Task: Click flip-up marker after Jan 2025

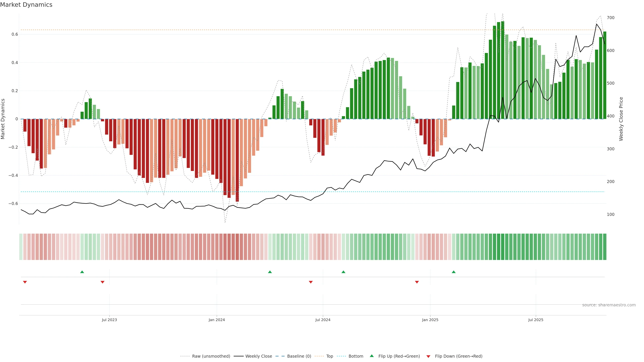Action: pyautogui.click(x=453, y=272)
